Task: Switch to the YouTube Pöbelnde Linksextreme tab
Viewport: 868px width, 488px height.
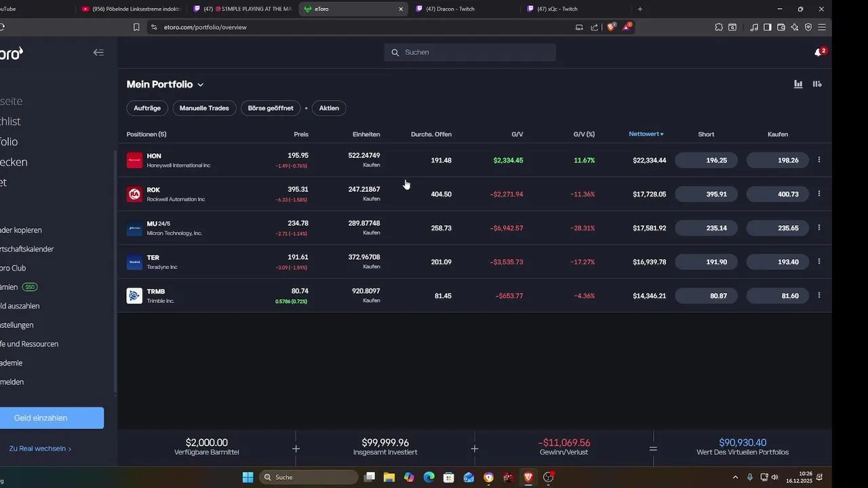Action: pyautogui.click(x=130, y=9)
